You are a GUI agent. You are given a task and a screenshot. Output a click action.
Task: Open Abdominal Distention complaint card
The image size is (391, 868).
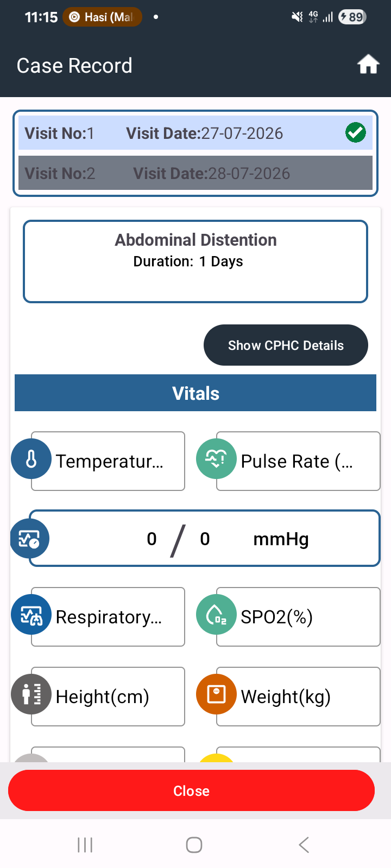pos(195,261)
